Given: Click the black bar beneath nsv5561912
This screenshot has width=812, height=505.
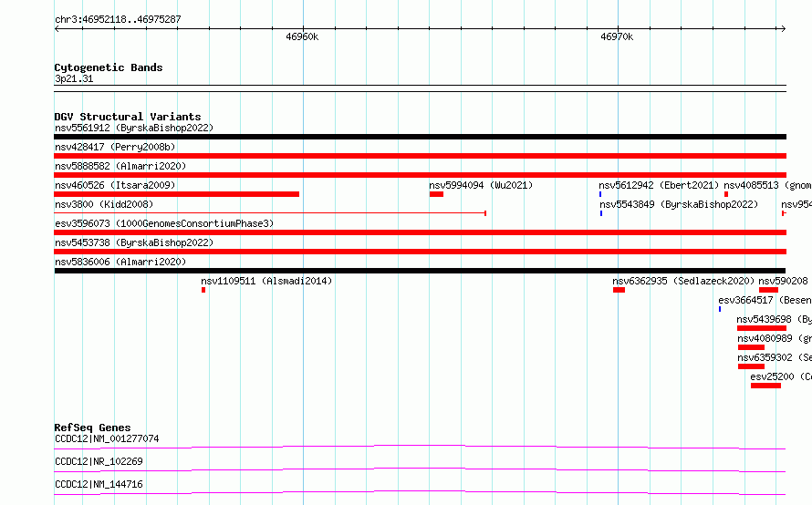Looking at the screenshot, I should click(420, 137).
